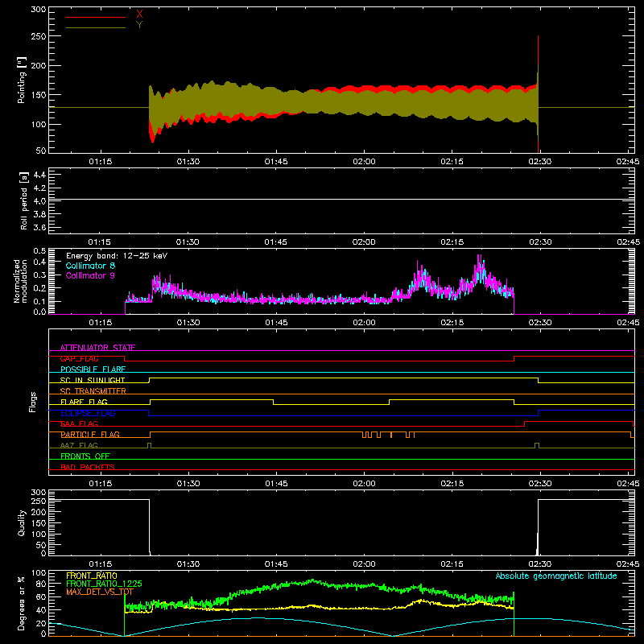
Task: Click the green vertical line near 02:25 in bottom plot
Action: (514, 614)
